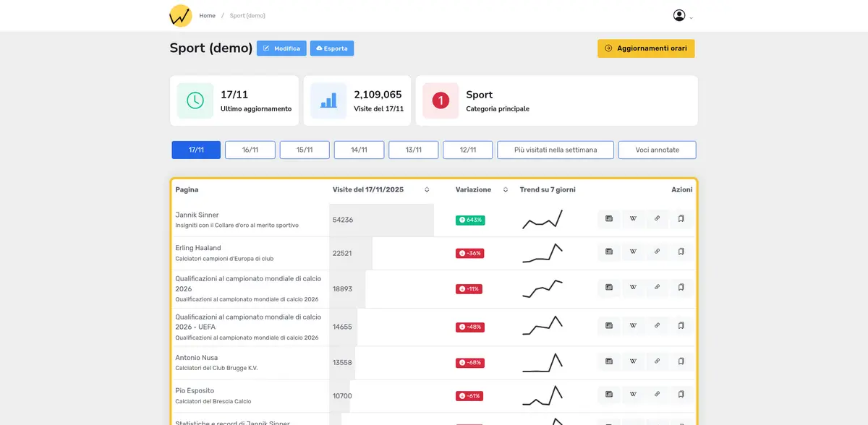Click bookmark icon in Jannik Sinner row

pyautogui.click(x=681, y=218)
